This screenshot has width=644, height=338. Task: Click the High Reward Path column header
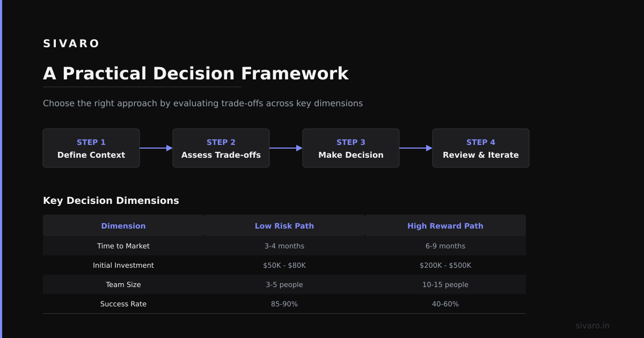445,226
